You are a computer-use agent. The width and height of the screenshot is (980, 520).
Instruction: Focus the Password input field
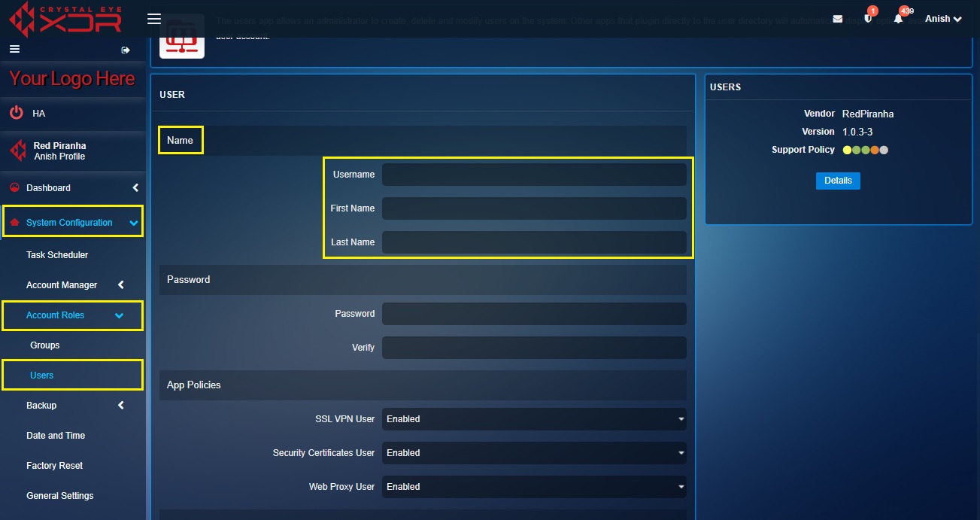[534, 314]
